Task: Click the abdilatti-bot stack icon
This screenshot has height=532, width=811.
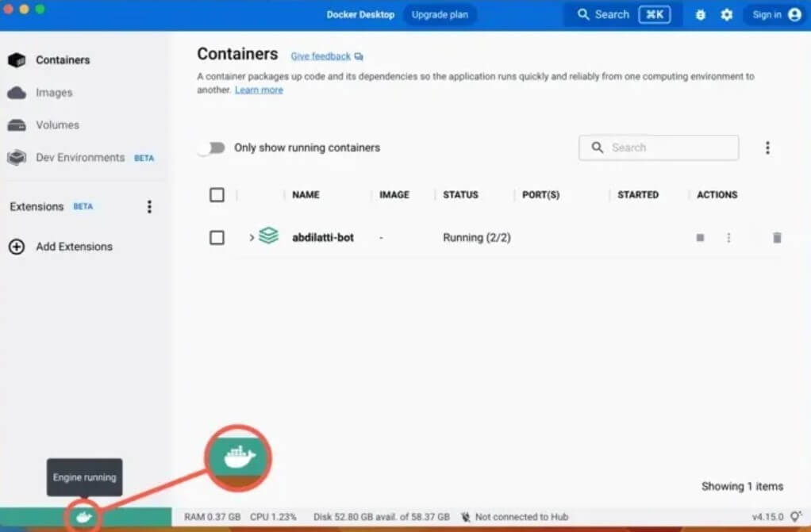Action: point(269,236)
